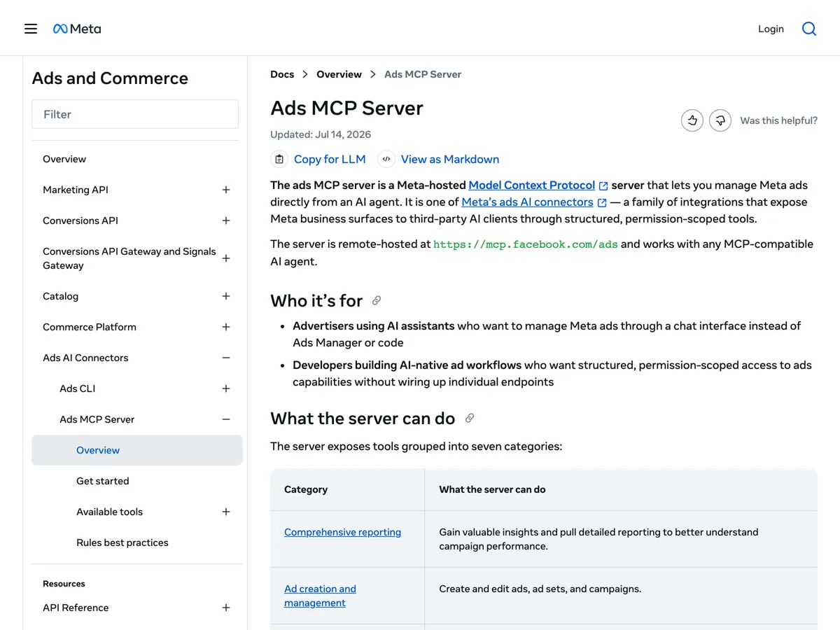Open the Meta's ads AI connectors link
Screen dimensions: 840x630
click(527, 202)
